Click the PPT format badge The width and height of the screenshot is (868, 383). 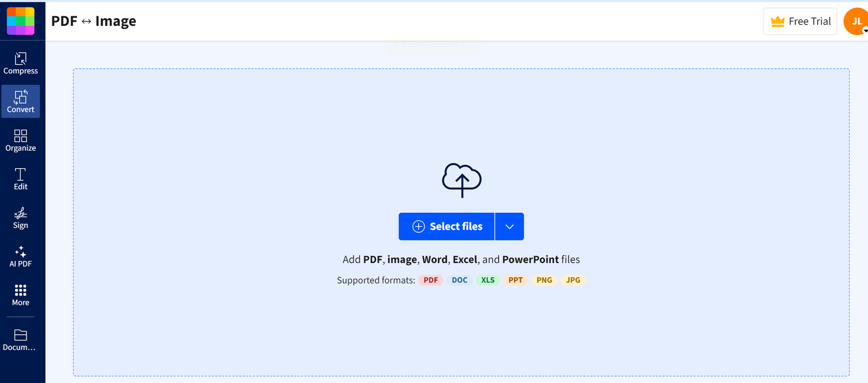pyautogui.click(x=515, y=280)
